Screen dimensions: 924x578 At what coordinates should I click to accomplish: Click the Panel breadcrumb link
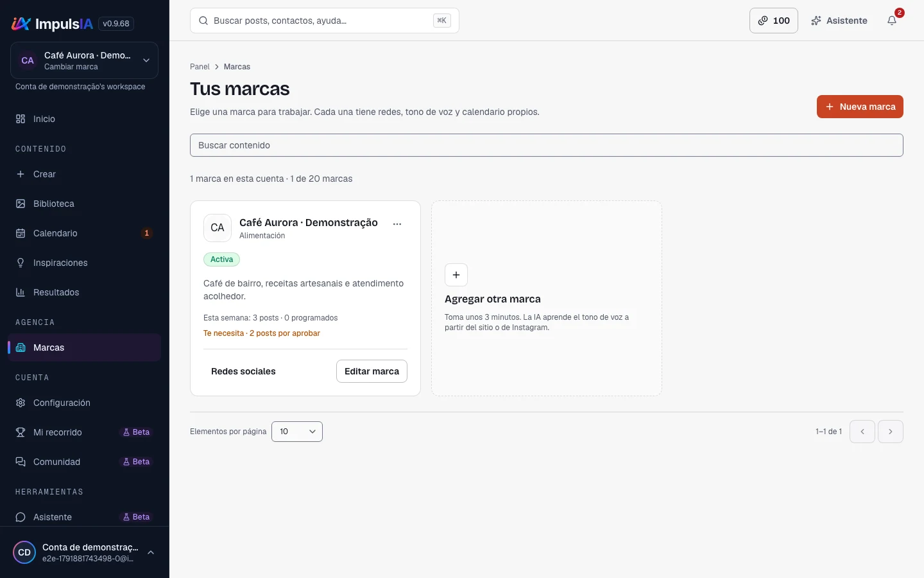(x=200, y=67)
